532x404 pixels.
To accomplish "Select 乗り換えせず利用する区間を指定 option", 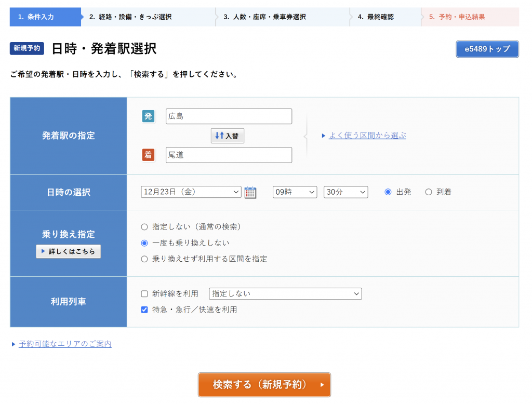I will coord(144,259).
